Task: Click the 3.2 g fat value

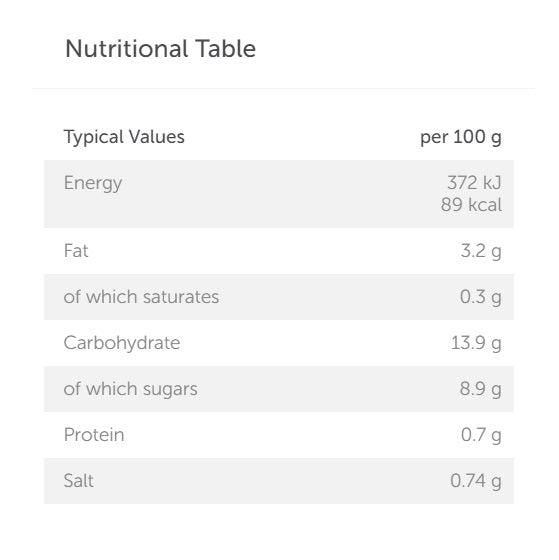Action: (x=481, y=251)
